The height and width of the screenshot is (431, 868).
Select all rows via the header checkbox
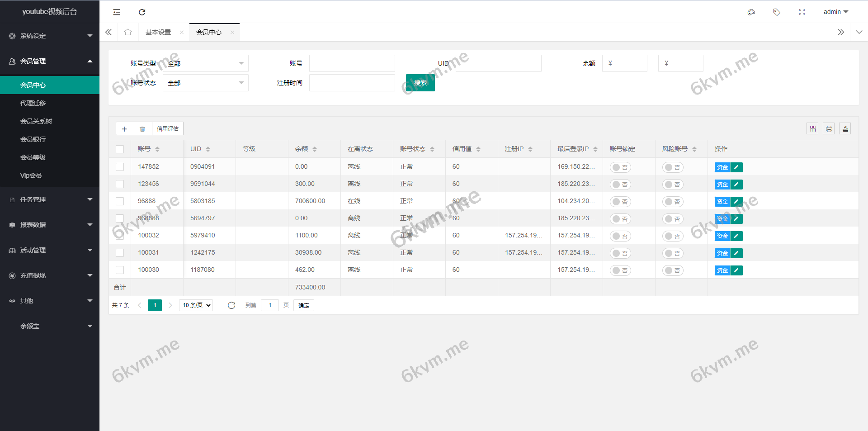120,149
